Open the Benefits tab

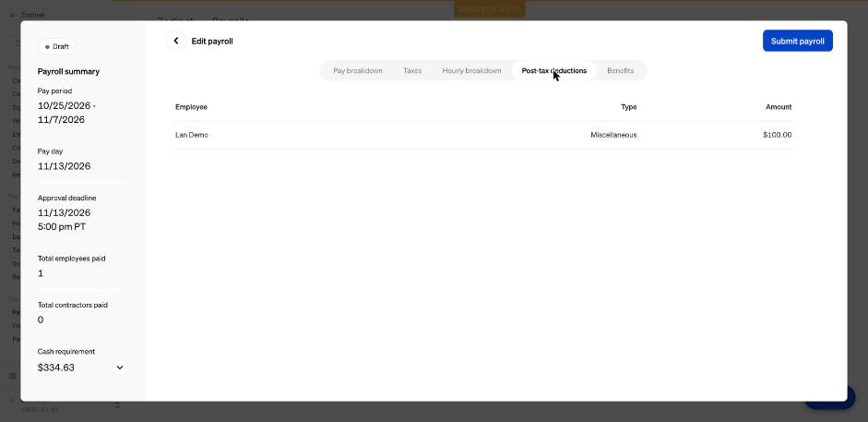(x=621, y=70)
